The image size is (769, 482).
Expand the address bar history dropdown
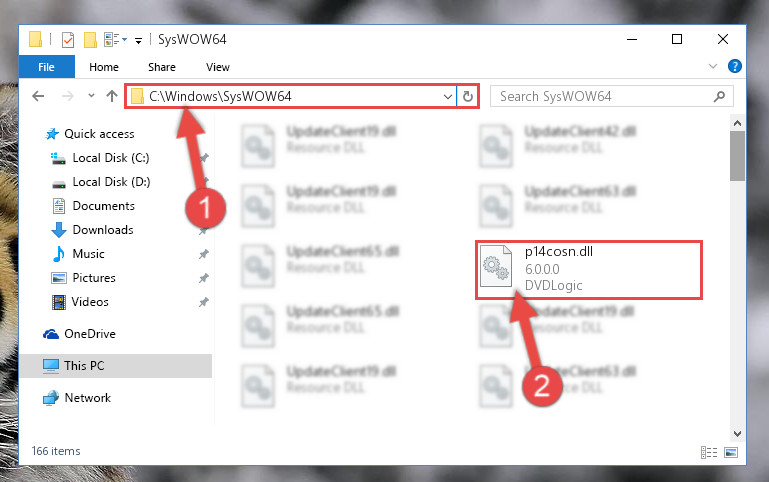[447, 96]
